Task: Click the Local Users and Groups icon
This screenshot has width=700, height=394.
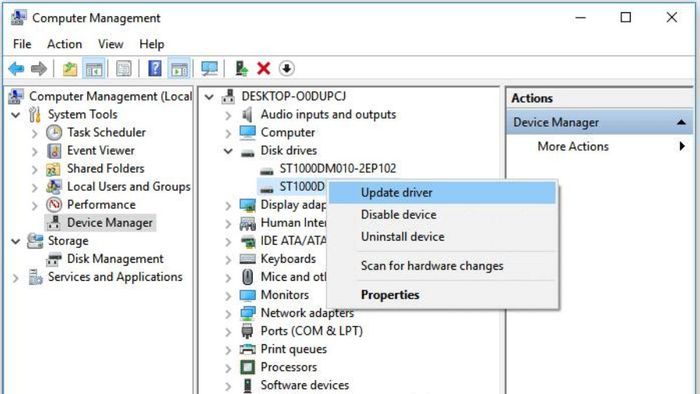Action: click(54, 187)
